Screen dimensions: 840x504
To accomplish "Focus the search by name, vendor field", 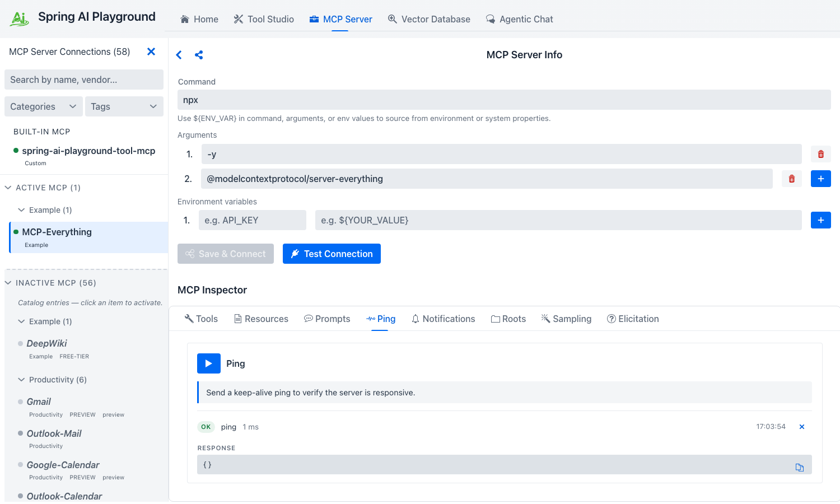I will pos(84,80).
